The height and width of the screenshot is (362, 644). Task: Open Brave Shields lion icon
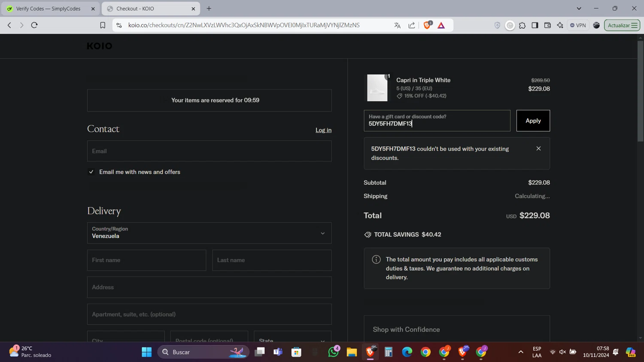(x=427, y=25)
